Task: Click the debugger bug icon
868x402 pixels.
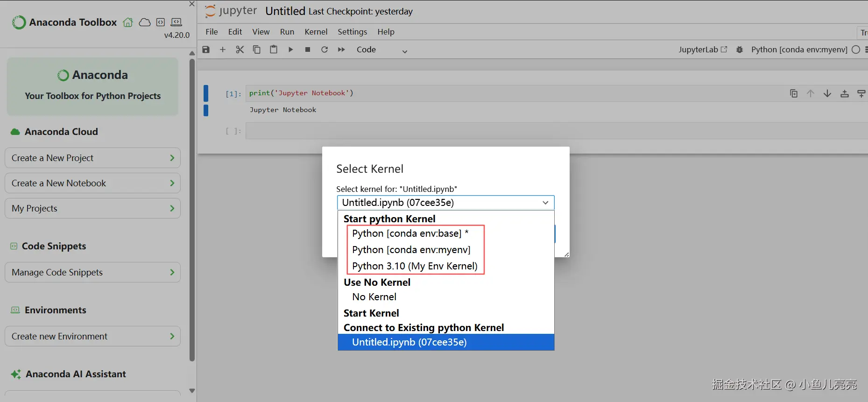Action: (x=740, y=49)
